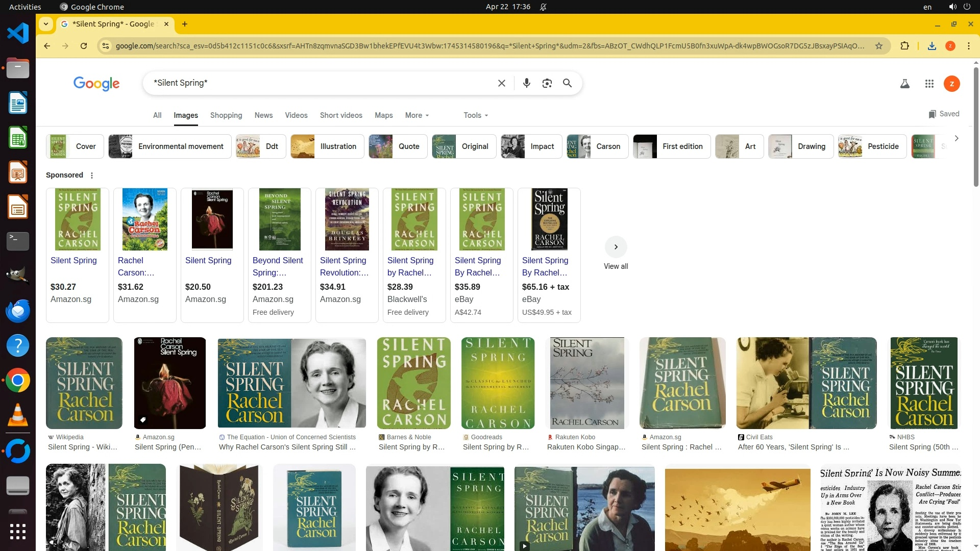Open the tab search dropdown arrow
This screenshot has width=980, height=551.
click(46, 24)
